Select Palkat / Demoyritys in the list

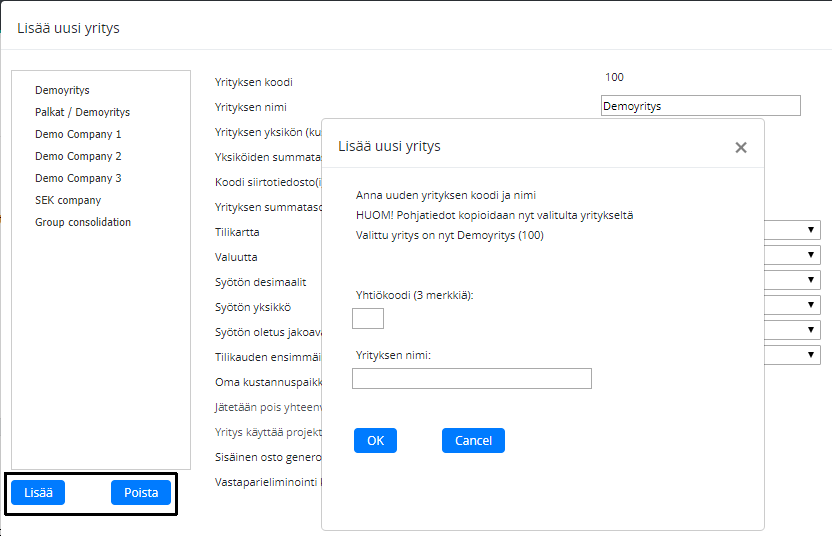coord(82,112)
